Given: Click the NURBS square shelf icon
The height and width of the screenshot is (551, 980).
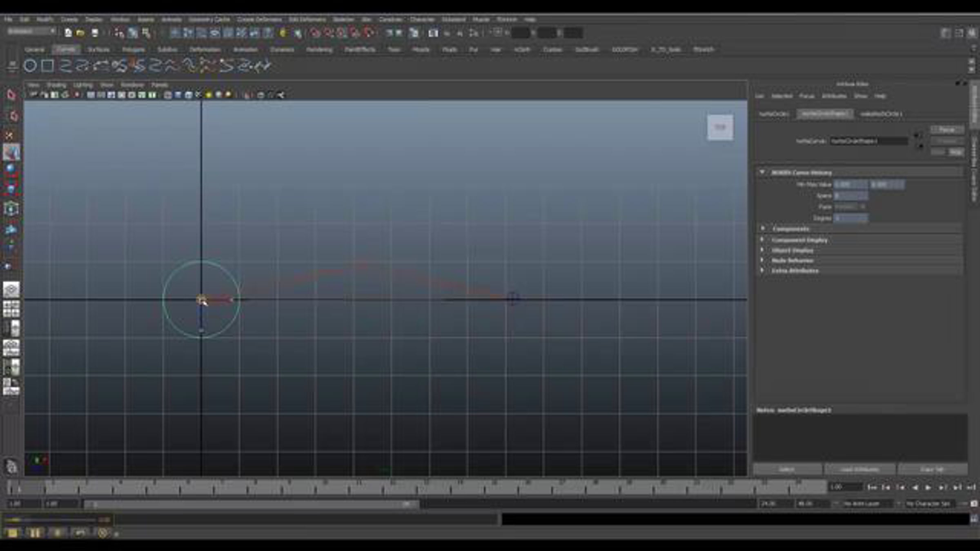Looking at the screenshot, I should tap(48, 66).
